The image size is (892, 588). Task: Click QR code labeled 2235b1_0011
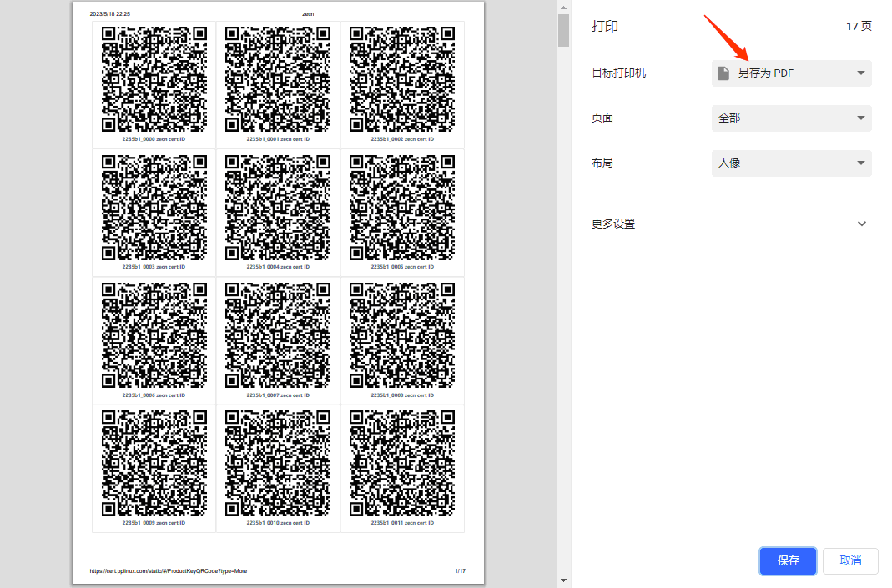click(402, 463)
